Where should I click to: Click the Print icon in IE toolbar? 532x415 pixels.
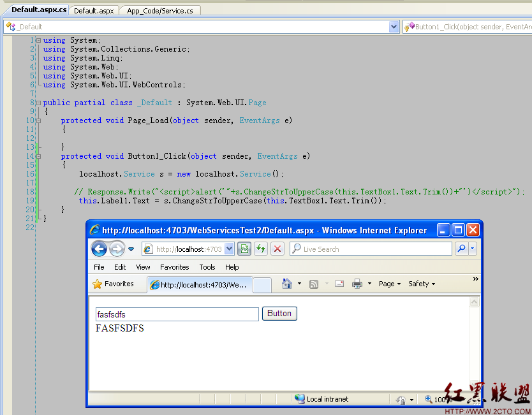[x=357, y=284]
